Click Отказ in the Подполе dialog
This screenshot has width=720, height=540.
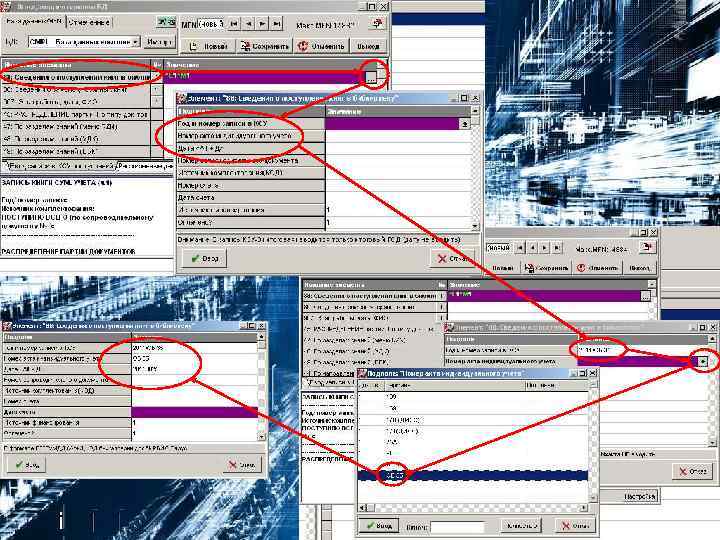click(575, 526)
